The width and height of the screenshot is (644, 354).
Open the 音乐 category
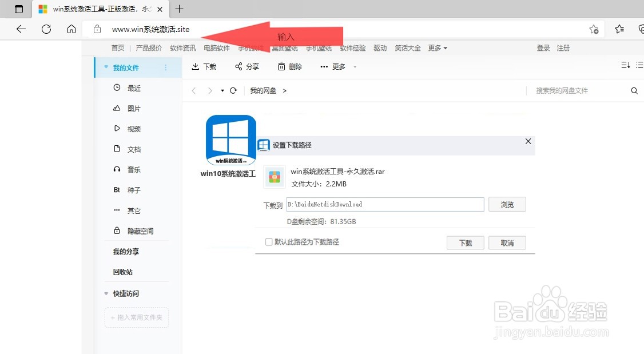click(134, 170)
